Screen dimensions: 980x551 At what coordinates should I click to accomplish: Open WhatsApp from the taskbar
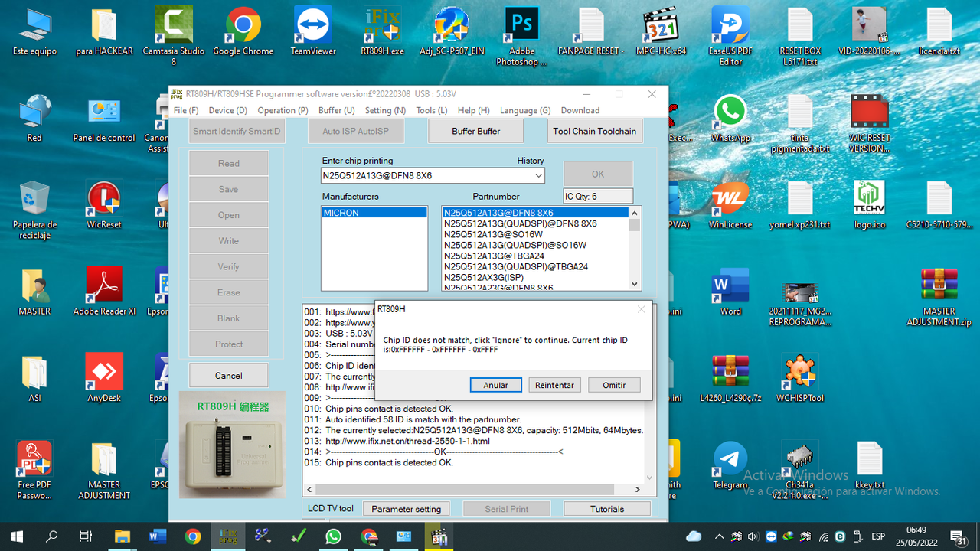(333, 536)
